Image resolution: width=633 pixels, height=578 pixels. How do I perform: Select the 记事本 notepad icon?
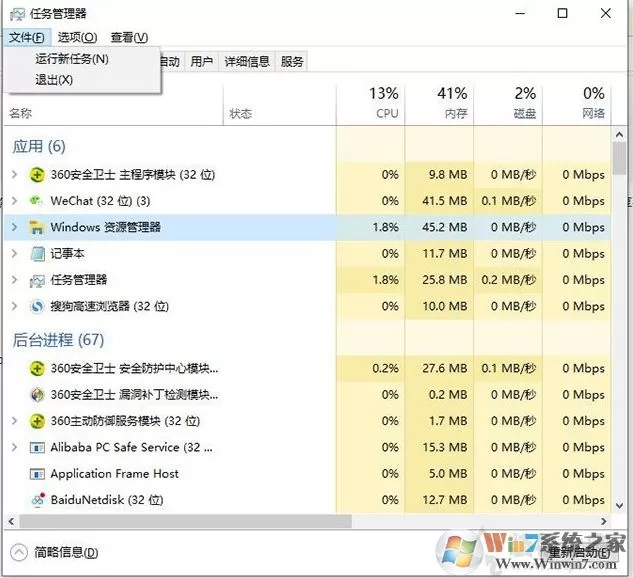tap(37, 253)
